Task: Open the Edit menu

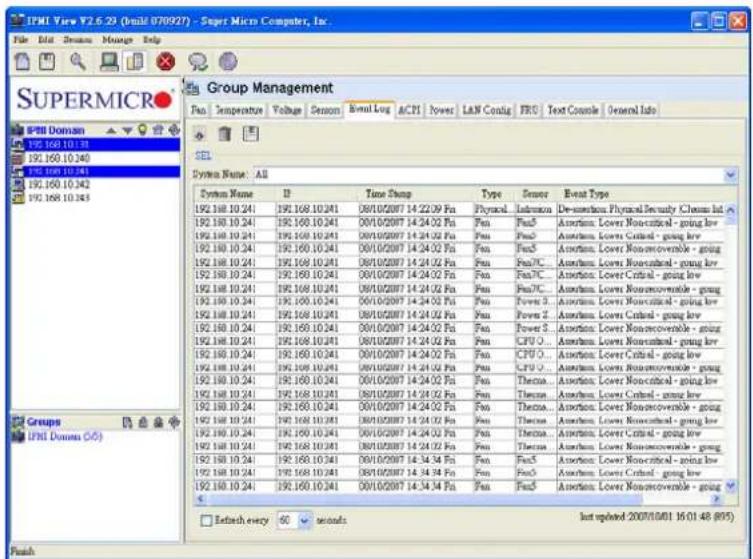Action: [x=46, y=40]
